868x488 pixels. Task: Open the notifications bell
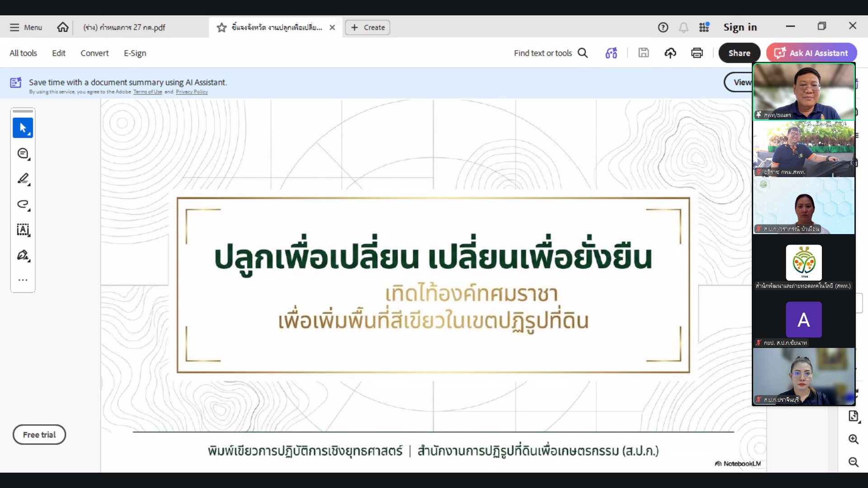(x=684, y=28)
